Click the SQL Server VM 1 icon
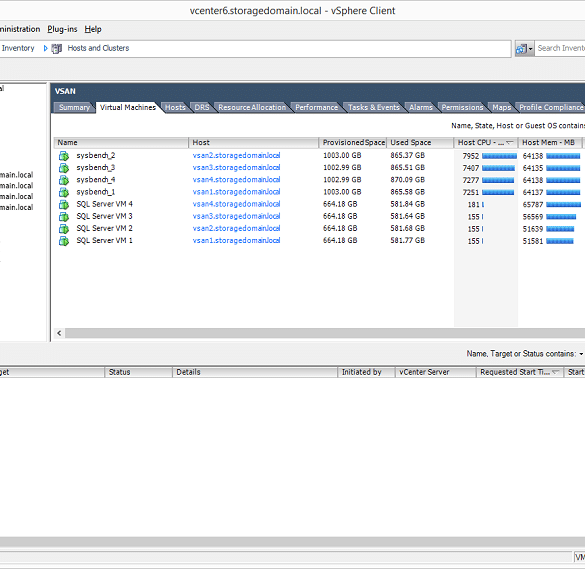The image size is (585, 569). tap(64, 241)
